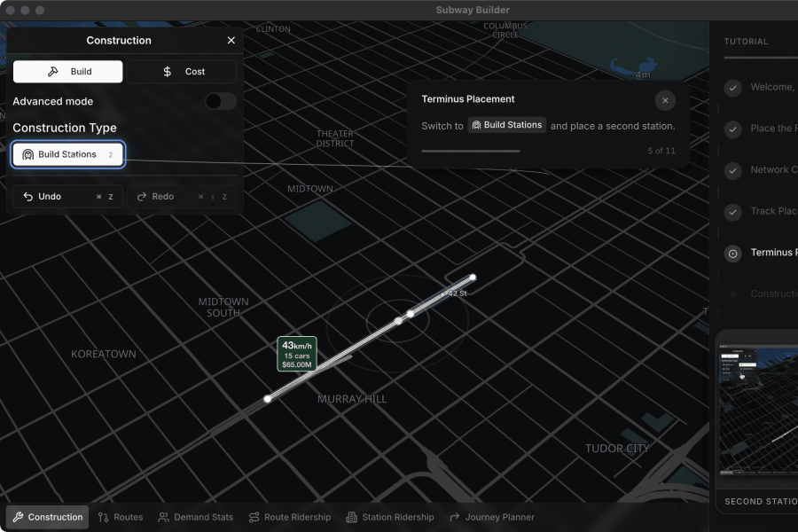The image size is (798, 532).
Task: Open the Route Ridership tab
Action: tap(290, 517)
